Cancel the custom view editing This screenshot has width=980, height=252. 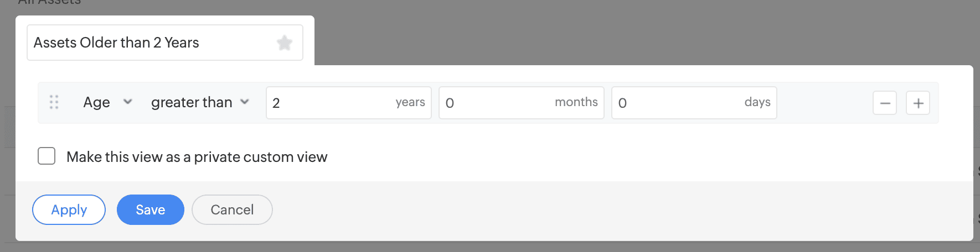(x=232, y=210)
